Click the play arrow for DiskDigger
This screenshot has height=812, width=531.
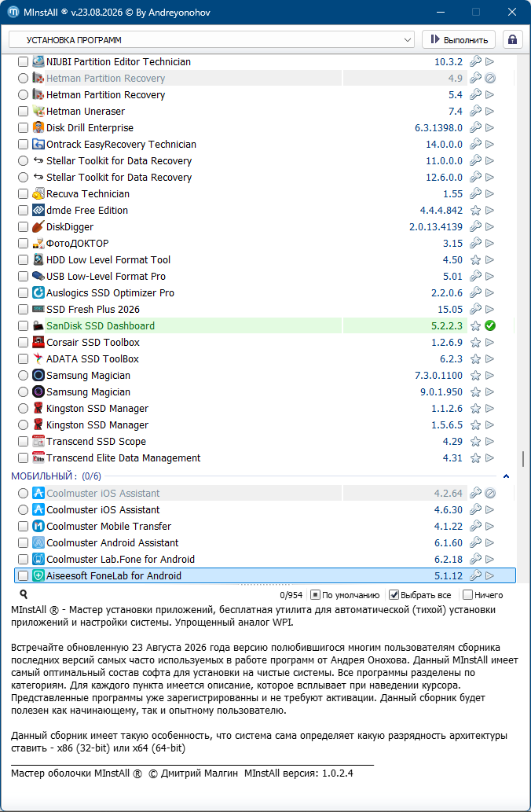[x=489, y=227]
